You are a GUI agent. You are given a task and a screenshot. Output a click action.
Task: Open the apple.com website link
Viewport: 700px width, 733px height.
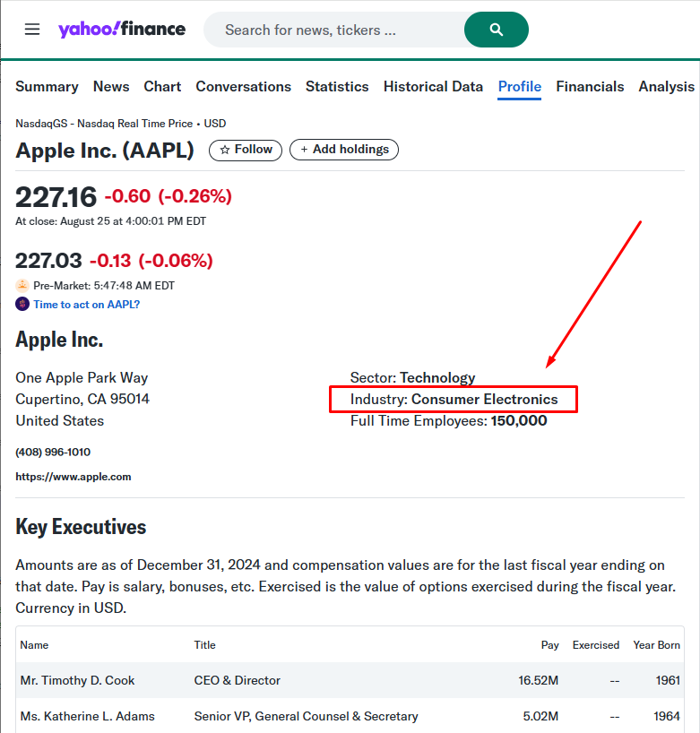[73, 477]
